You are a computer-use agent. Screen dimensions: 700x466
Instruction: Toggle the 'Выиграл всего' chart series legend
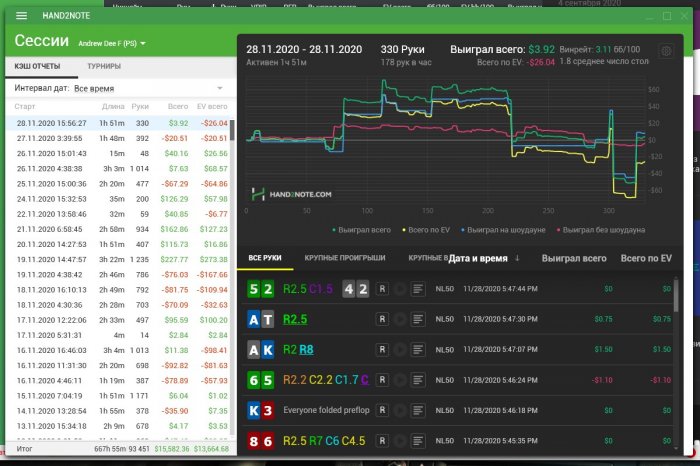click(362, 230)
